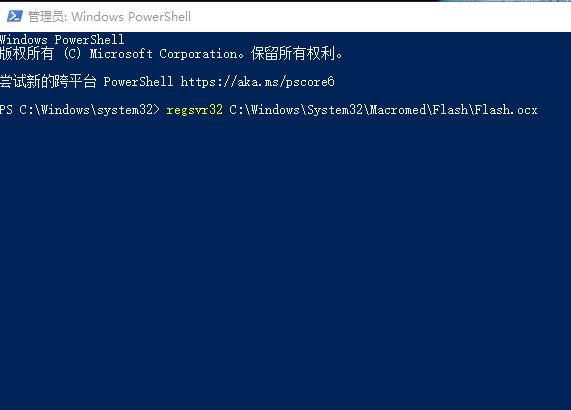This screenshot has height=410, width=571.
Task: Click the empty console area below the prompt
Action: [x=286, y=262]
